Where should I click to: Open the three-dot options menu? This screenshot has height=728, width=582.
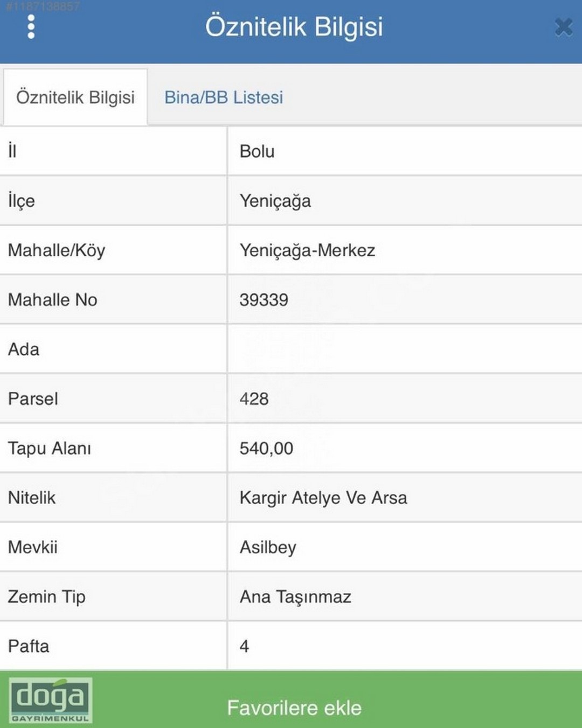click(31, 26)
